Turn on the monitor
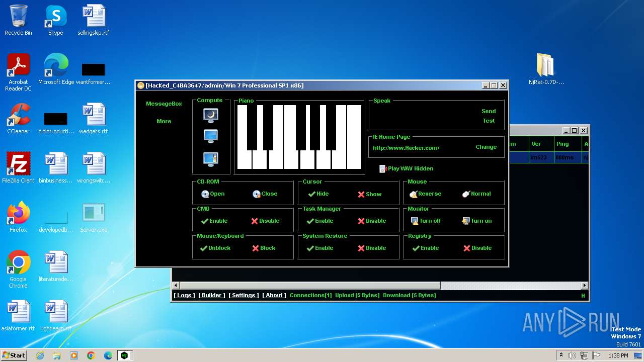The image size is (644, 362). pyautogui.click(x=477, y=221)
